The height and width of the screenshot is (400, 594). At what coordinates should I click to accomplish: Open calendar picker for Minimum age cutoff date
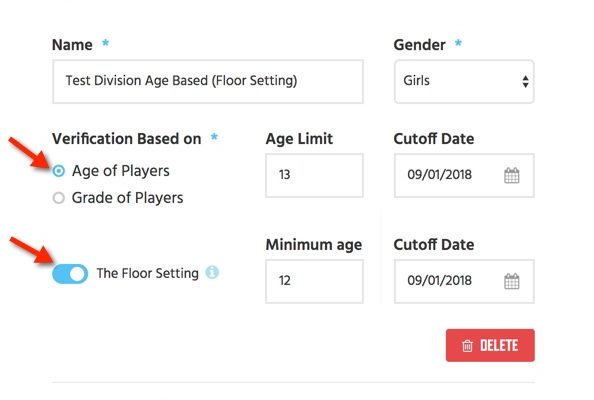[x=511, y=281]
